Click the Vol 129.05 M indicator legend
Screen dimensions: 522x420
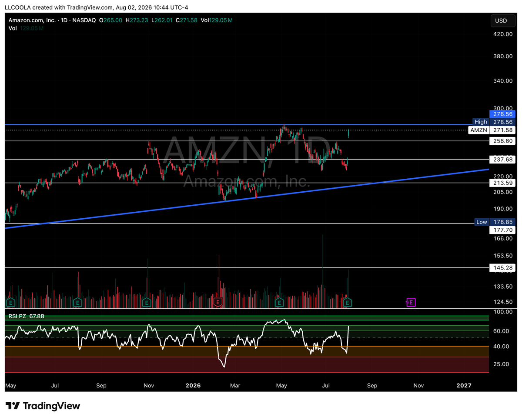click(26, 28)
